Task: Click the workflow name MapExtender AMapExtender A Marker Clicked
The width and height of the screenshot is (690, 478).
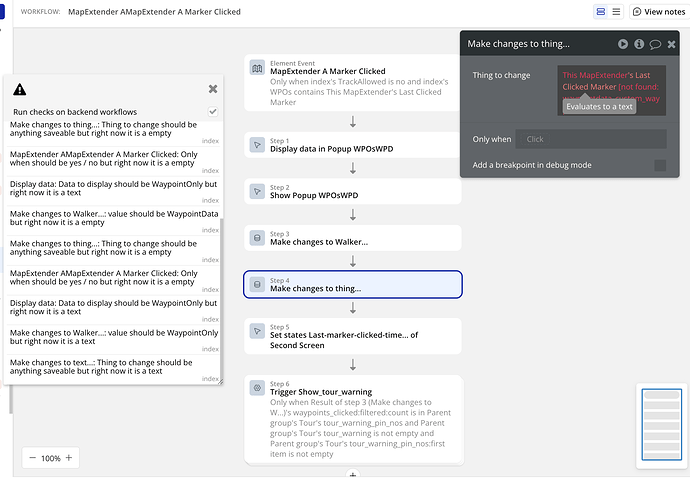Action: (x=154, y=12)
